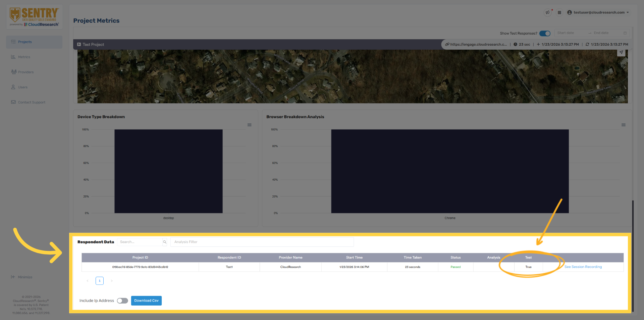Open announcements via the megaphone icon

point(548,12)
